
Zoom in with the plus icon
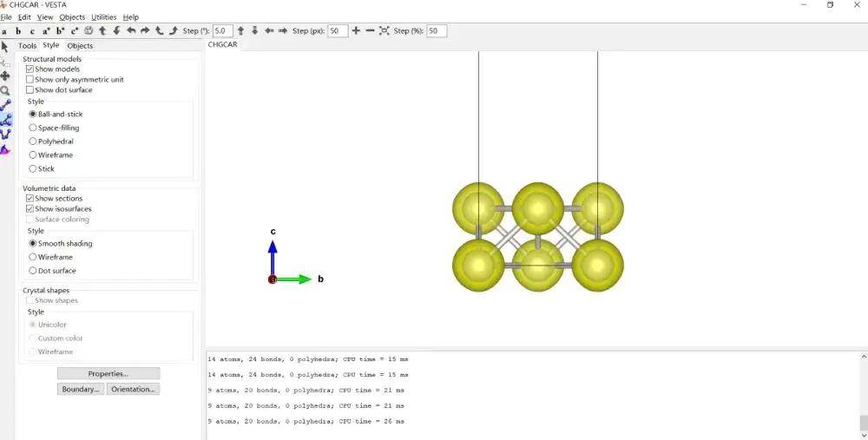[x=356, y=31]
